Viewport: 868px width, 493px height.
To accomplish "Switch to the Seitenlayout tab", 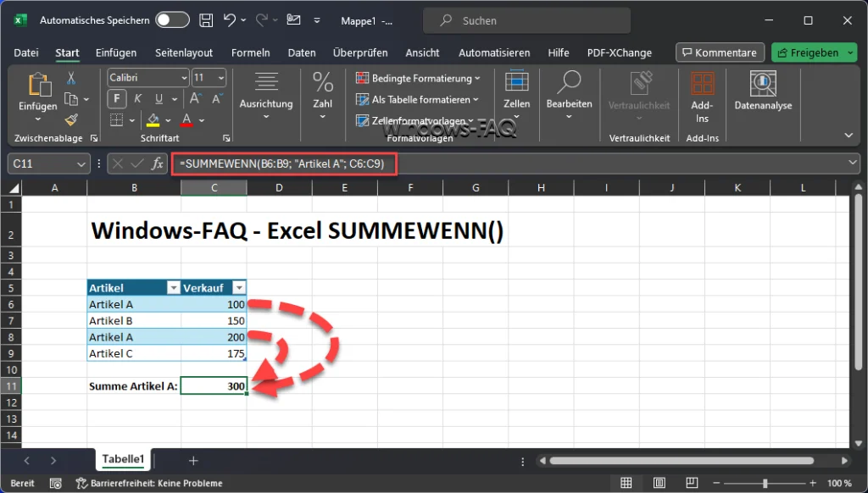I will pyautogui.click(x=184, y=53).
